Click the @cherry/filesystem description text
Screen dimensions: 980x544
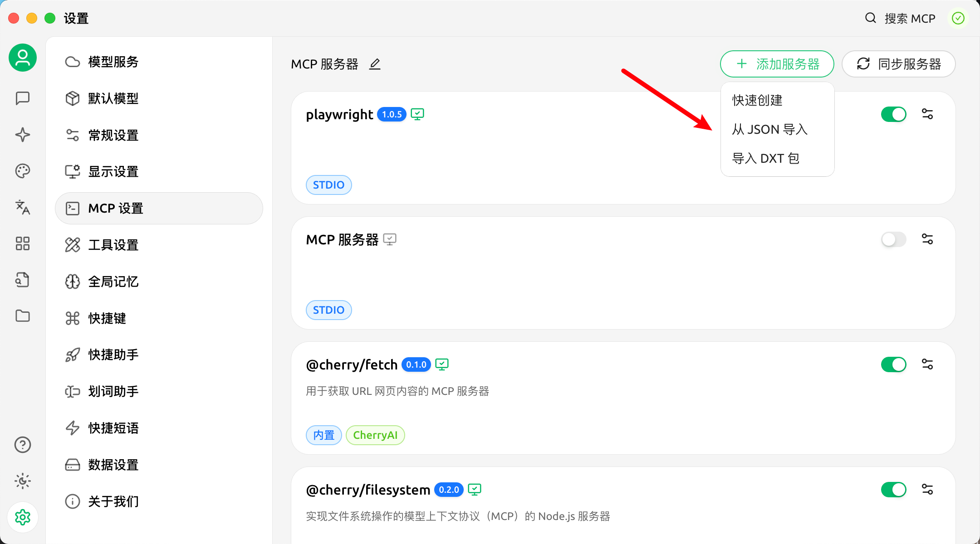[x=458, y=516]
